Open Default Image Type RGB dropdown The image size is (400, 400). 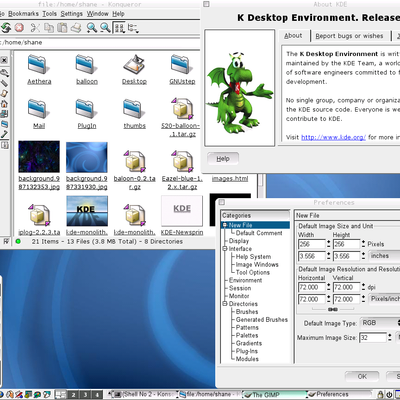click(380, 323)
